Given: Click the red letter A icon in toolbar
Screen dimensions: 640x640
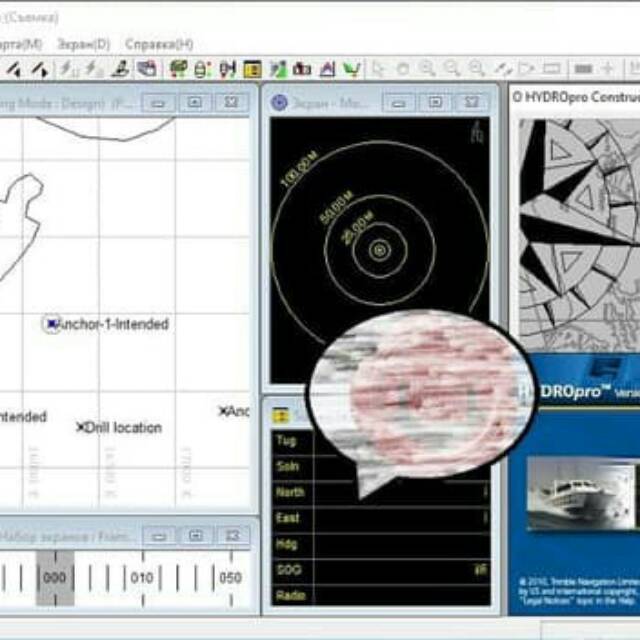Looking at the screenshot, I should [328, 69].
